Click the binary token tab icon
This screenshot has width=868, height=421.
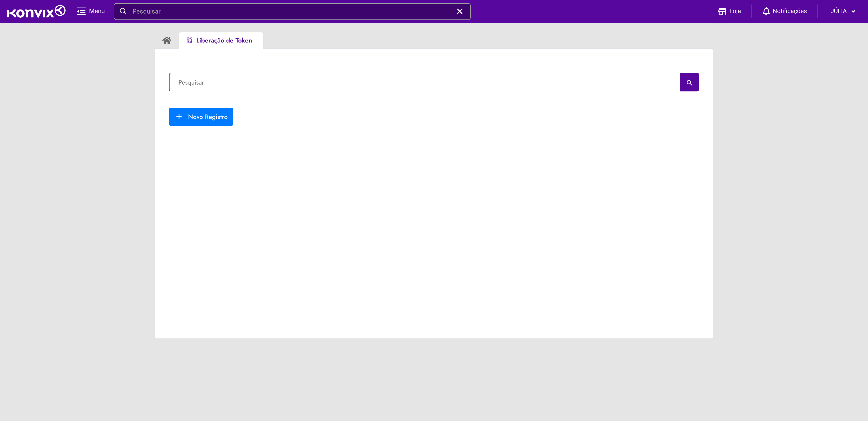coord(189,40)
